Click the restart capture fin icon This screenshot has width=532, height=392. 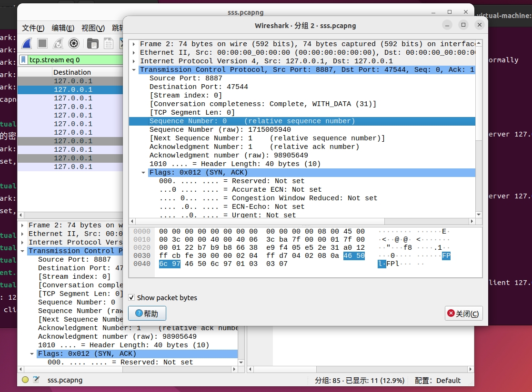point(58,43)
